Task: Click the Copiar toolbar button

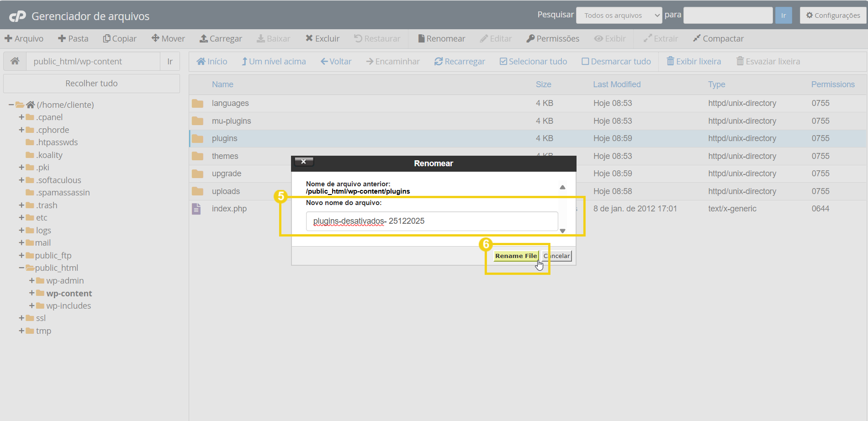Action: coord(120,39)
